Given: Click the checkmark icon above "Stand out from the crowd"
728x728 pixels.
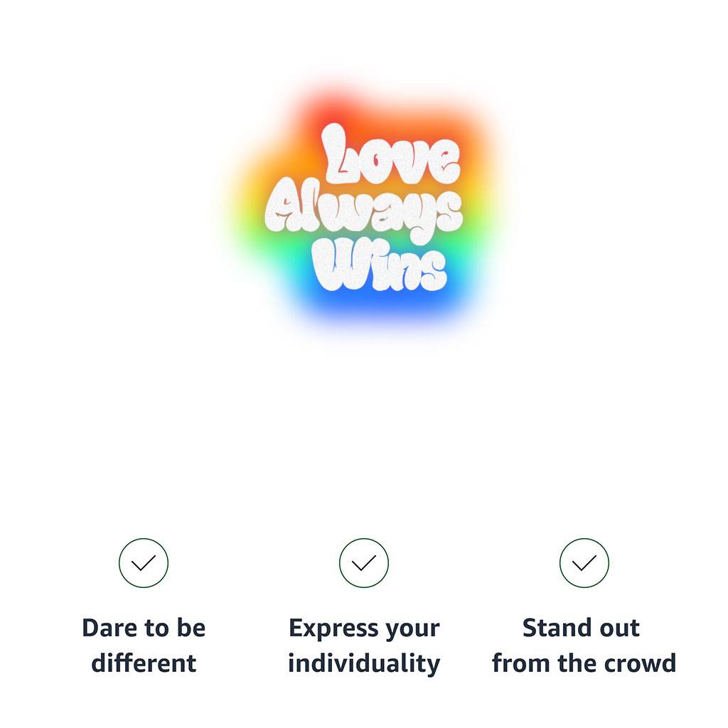Looking at the screenshot, I should [584, 563].
